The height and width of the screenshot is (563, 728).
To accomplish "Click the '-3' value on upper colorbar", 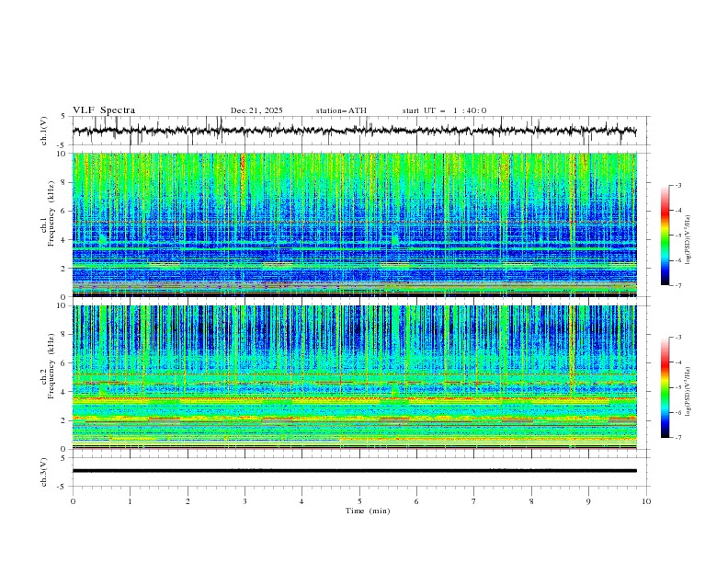I will click(x=678, y=185).
